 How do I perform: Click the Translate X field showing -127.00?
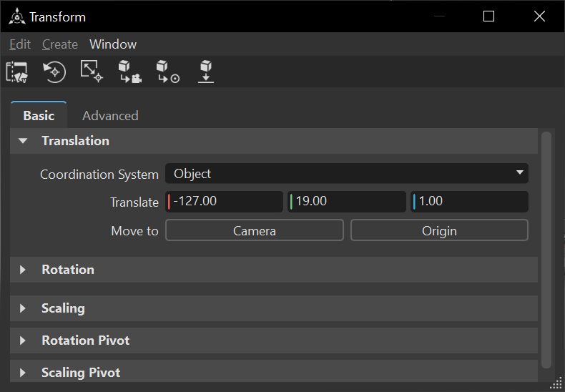(x=224, y=202)
